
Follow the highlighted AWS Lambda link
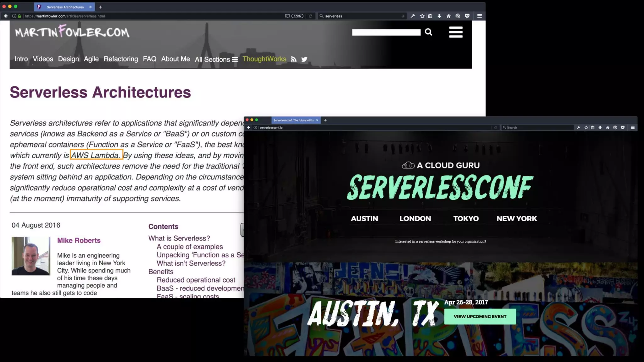pyautogui.click(x=96, y=155)
